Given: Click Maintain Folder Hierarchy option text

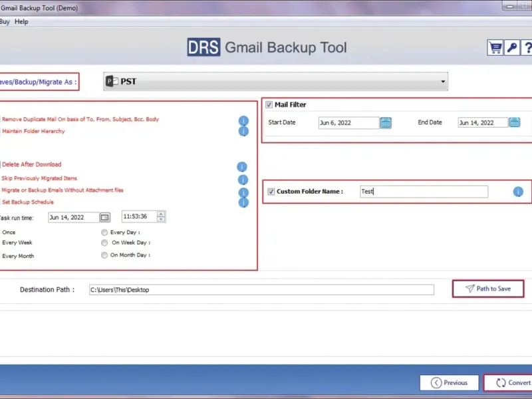Looking at the screenshot, I should click(x=33, y=131).
